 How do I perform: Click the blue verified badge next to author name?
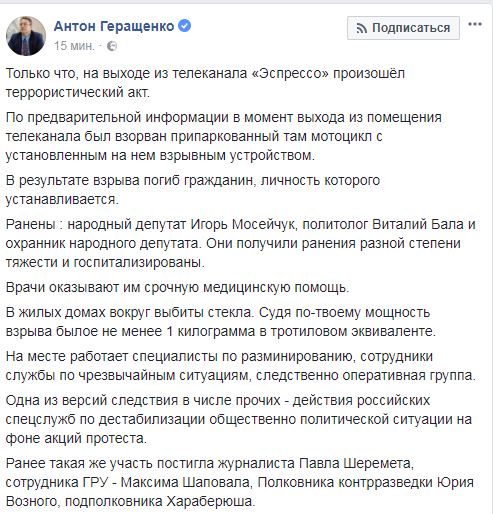tap(185, 26)
